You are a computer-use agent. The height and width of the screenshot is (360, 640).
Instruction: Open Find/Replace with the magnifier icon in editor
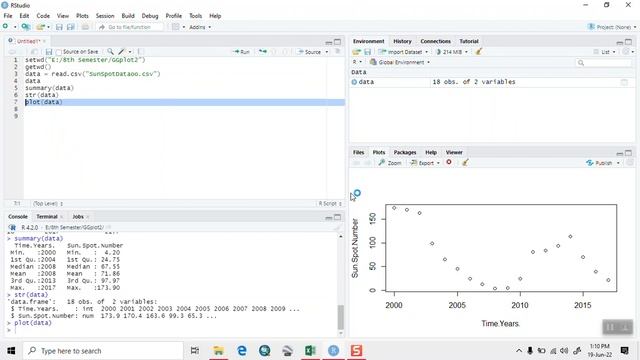tap(110, 52)
